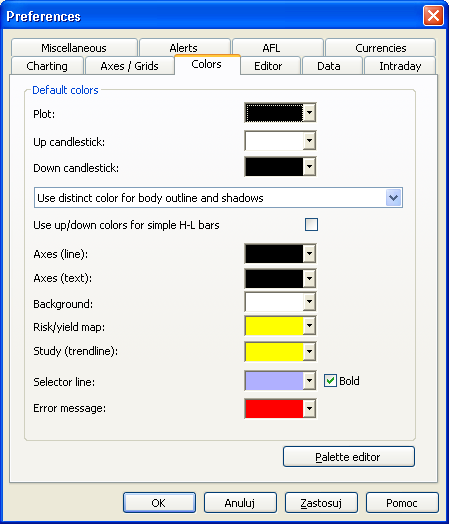Open the Down candlestick color picker arrow

tap(309, 166)
